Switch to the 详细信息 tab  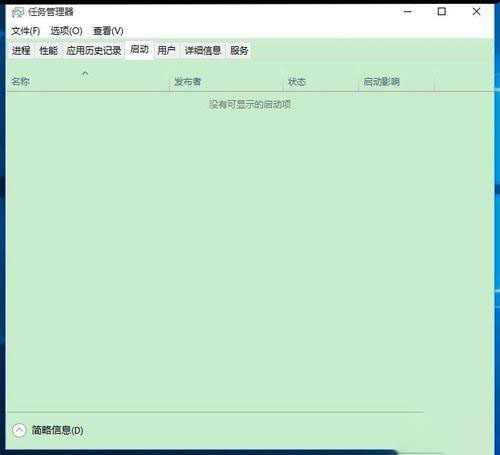tap(203, 51)
